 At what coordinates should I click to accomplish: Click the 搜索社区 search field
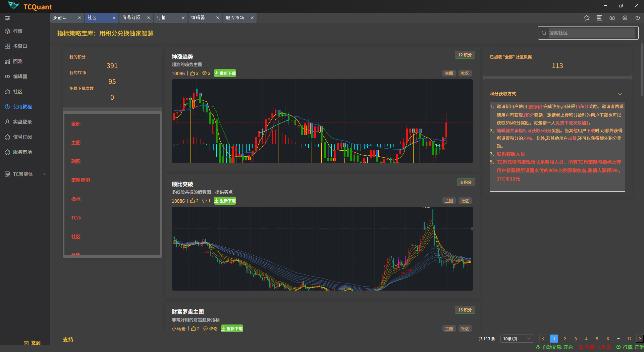pyautogui.click(x=590, y=33)
